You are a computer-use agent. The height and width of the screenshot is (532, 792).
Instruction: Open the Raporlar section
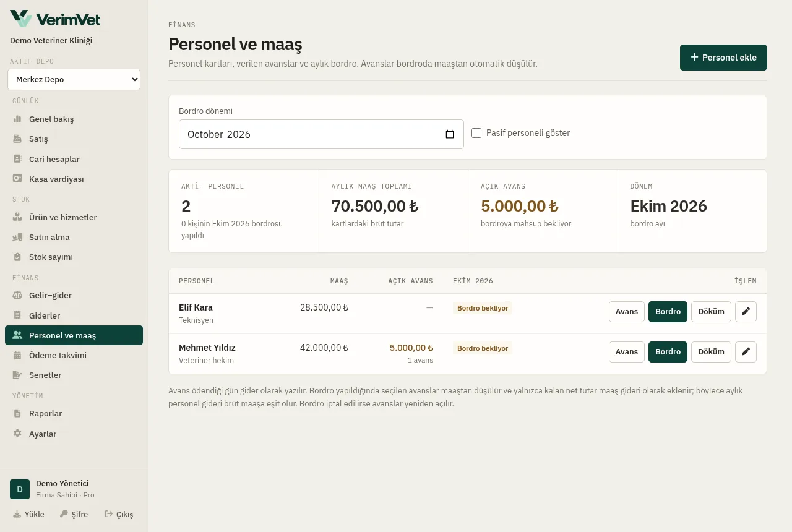coord(74,413)
